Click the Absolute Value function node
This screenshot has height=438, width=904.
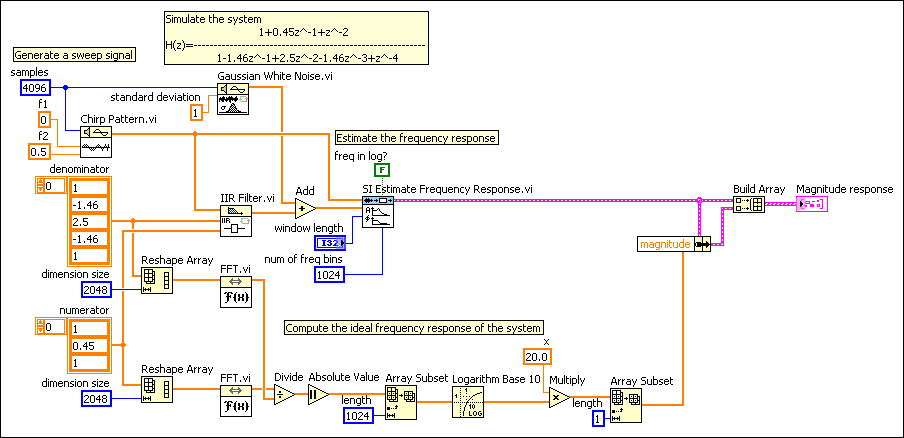tap(319, 395)
